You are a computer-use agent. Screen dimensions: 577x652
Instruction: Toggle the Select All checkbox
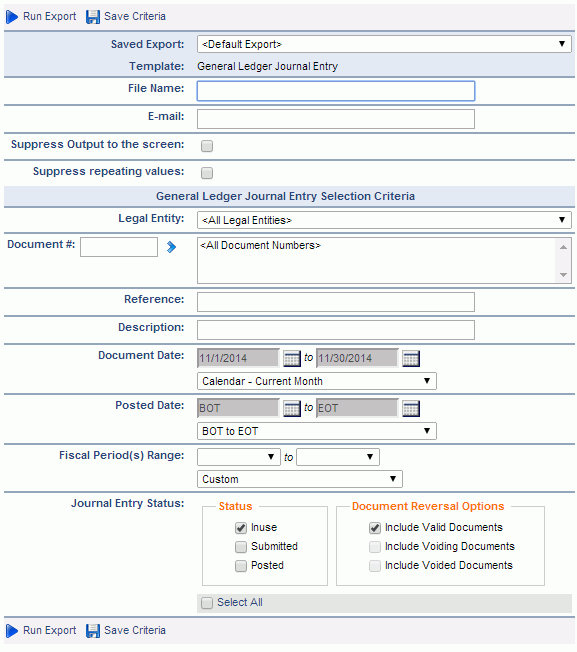tap(207, 603)
